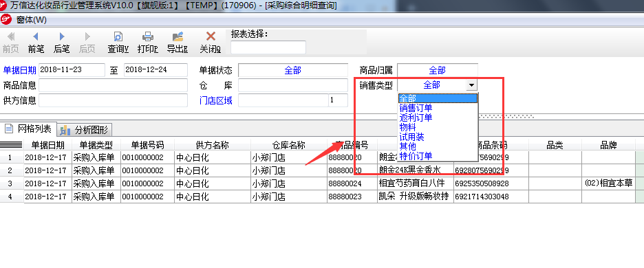
Task: Click the row 4 number header
Action: point(12,197)
